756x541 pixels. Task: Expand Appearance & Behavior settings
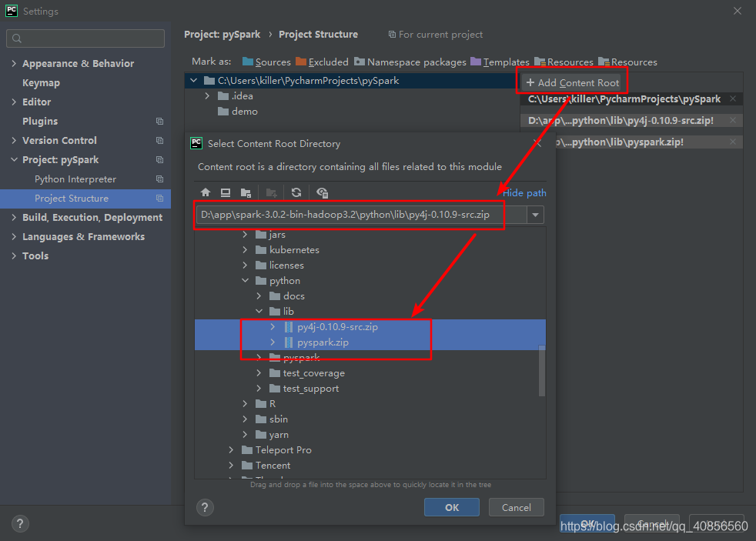pos(14,63)
